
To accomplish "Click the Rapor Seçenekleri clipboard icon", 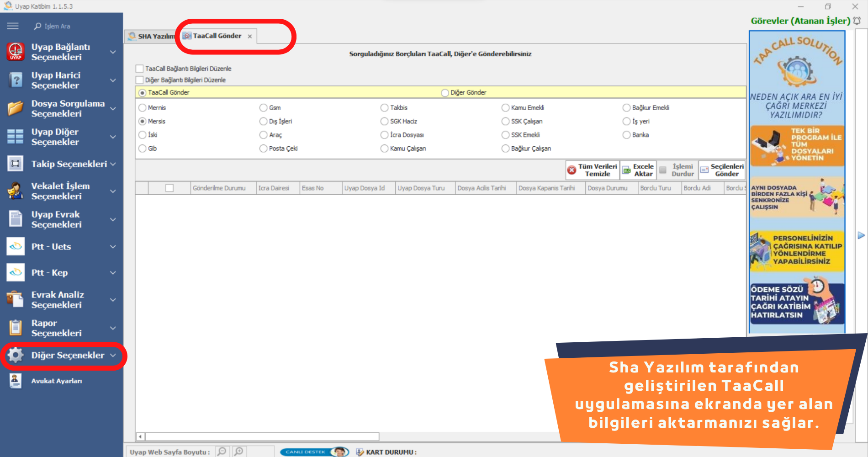I will [16, 328].
